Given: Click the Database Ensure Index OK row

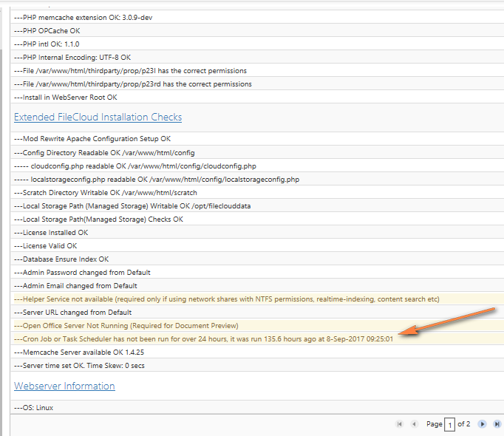Looking at the screenshot, I should 61,259.
